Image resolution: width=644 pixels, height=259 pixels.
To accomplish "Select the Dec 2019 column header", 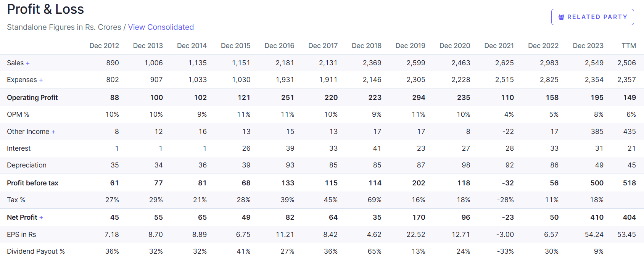I will pyautogui.click(x=411, y=46).
